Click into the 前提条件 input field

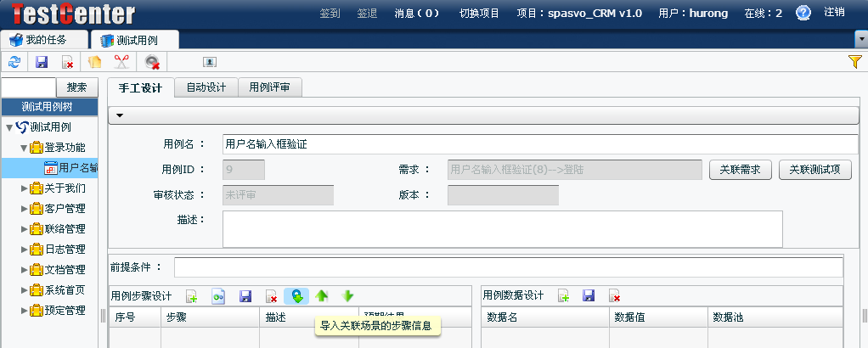tap(508, 267)
